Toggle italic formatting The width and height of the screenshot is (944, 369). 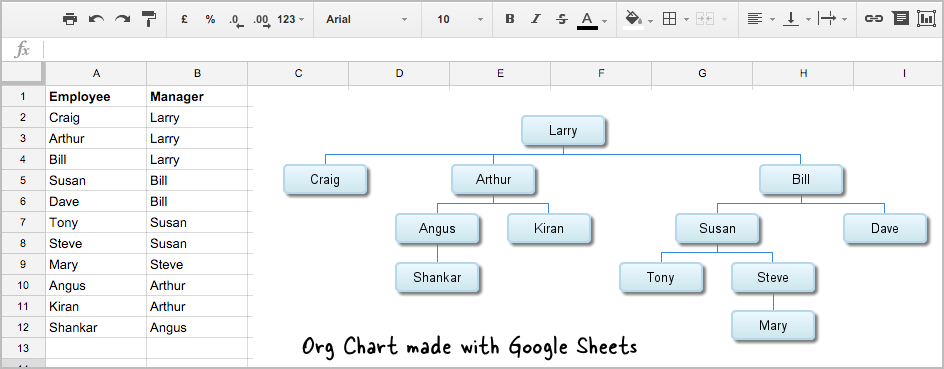tap(536, 19)
